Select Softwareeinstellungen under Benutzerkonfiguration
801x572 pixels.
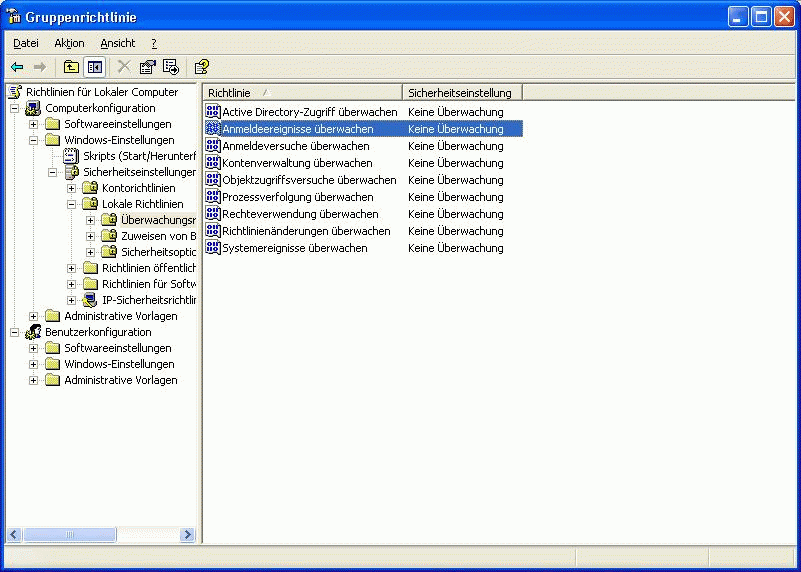[118, 348]
